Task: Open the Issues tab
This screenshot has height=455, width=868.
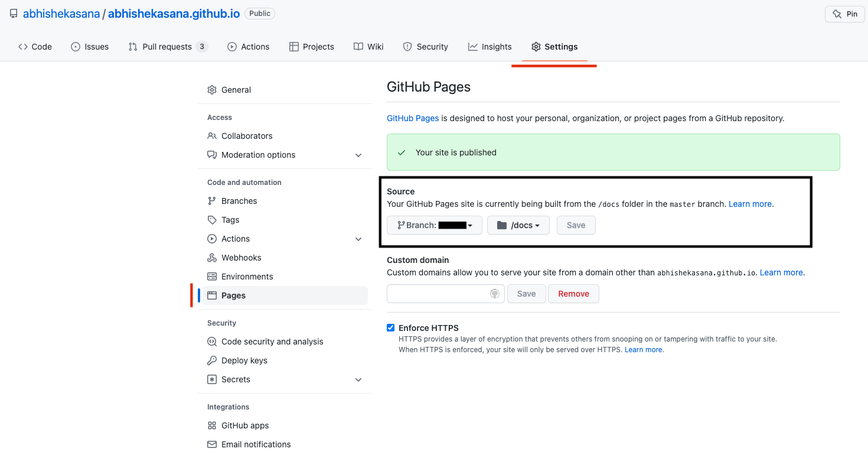Action: 90,47
